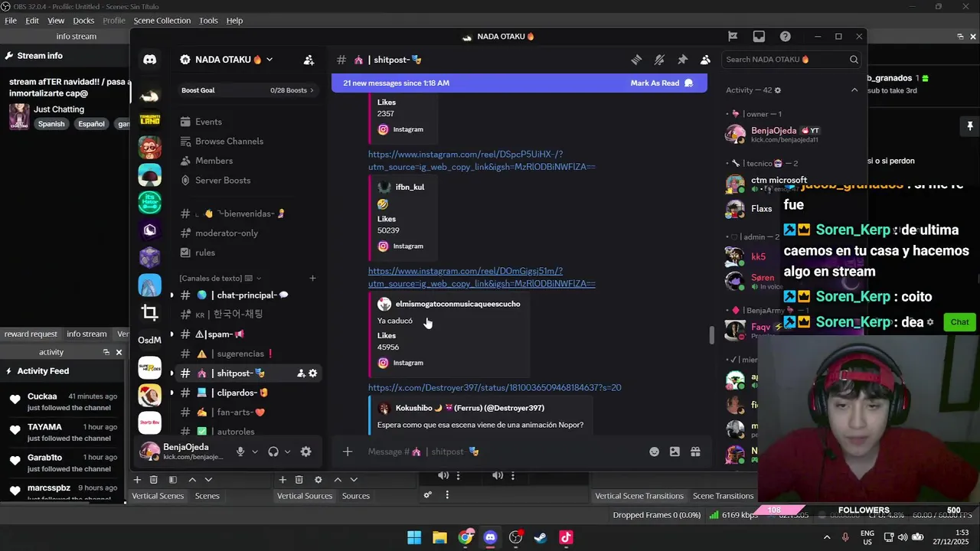The image size is (980, 551).
Task: Open the OsdM server icon
Action: tap(149, 340)
